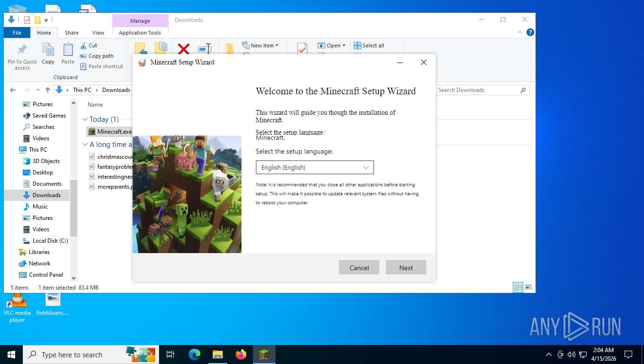
Task: Select Network in the navigation pane
Action: [x=35, y=264]
